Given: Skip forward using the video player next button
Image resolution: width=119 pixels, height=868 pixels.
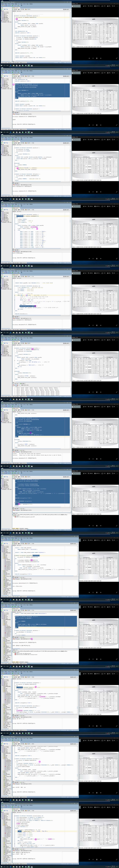Looking at the screenshot, I should [x=100, y=58].
